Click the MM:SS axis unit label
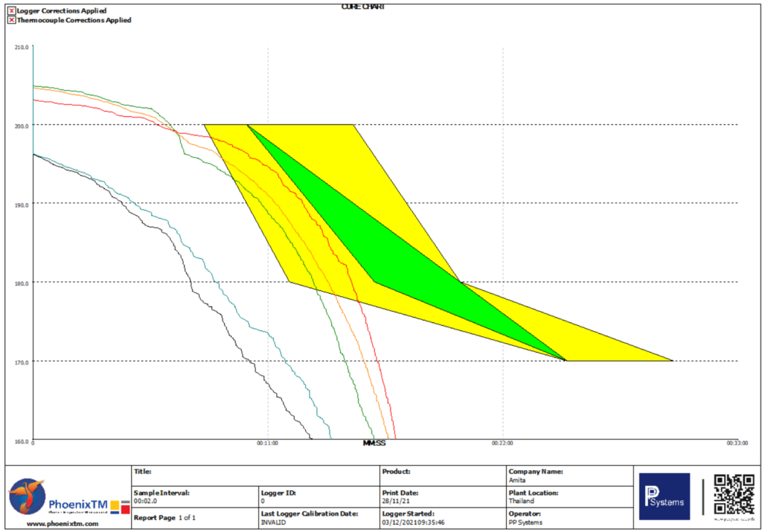This screenshot has height=532, width=762. 374,443
